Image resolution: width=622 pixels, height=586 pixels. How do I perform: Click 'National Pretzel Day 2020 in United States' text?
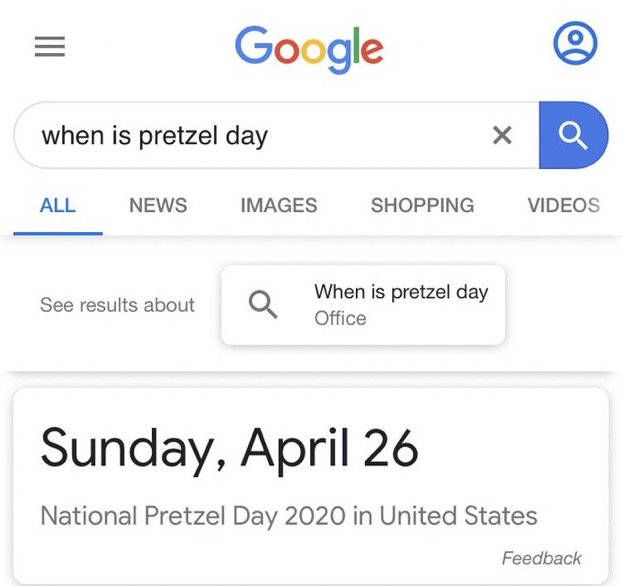click(x=289, y=516)
